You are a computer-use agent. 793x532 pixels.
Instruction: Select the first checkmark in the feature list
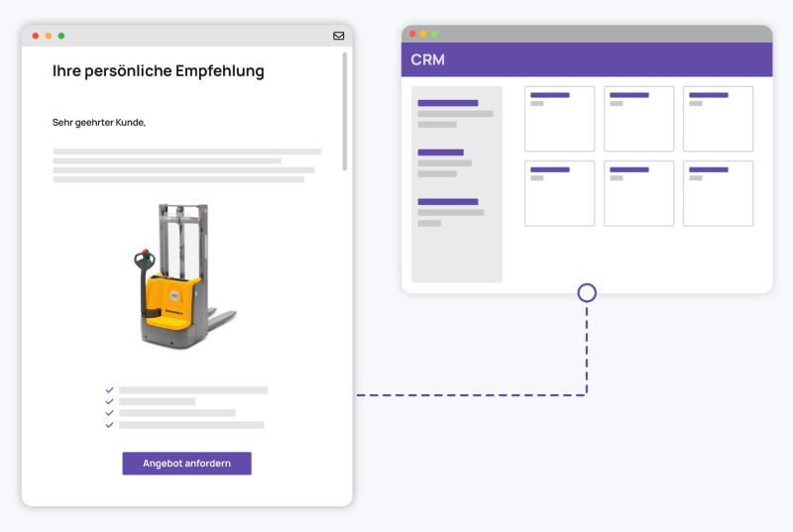coord(109,390)
